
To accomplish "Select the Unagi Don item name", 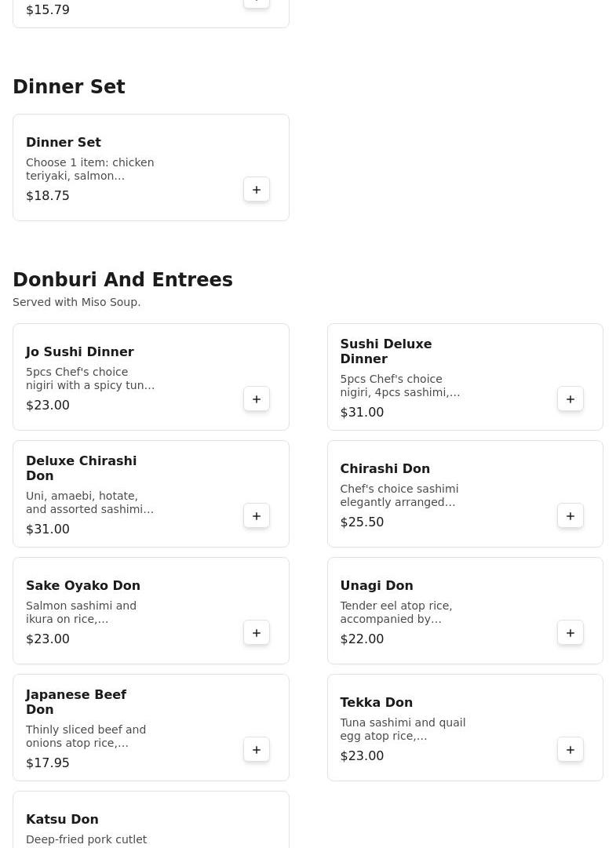I will (376, 585).
